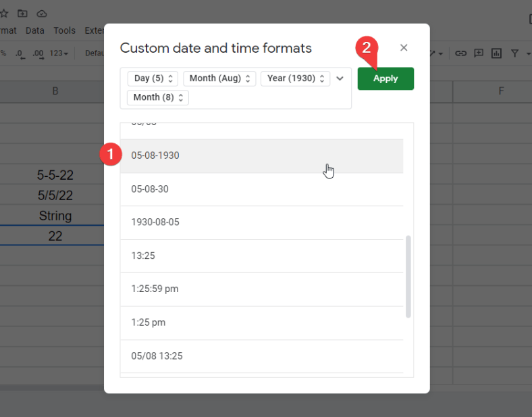532x417 pixels.
Task: Open the 123 more formats dropdown
Action: (59, 53)
